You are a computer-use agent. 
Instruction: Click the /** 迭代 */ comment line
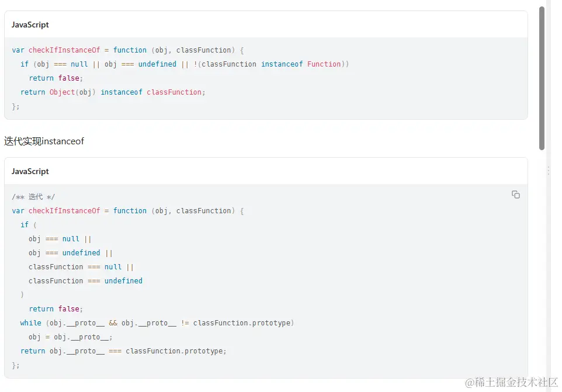[x=33, y=197]
